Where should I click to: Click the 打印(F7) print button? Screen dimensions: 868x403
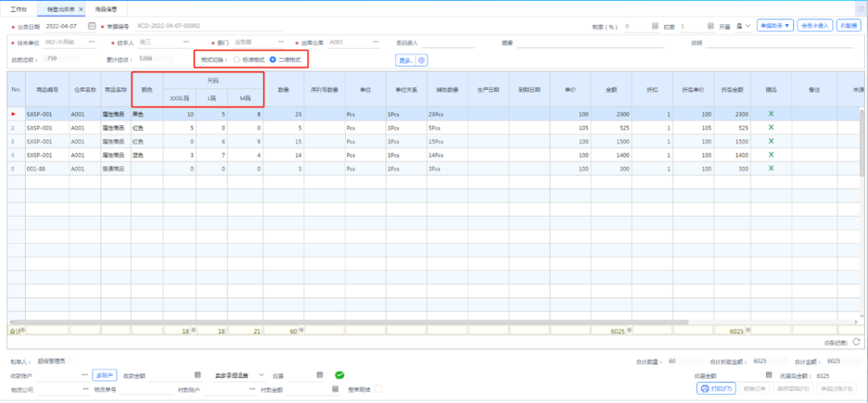[717, 389]
